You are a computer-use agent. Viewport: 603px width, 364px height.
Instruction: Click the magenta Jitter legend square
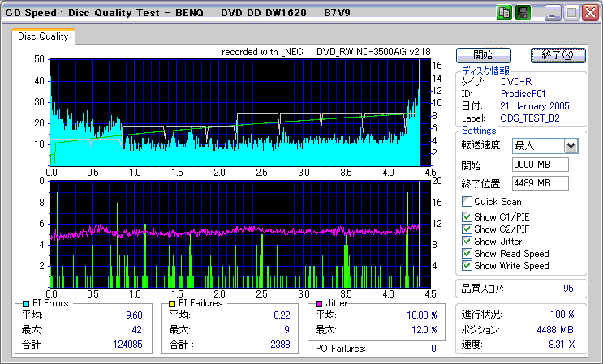(x=320, y=303)
